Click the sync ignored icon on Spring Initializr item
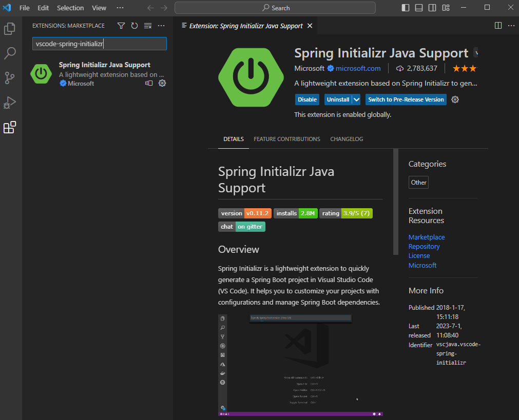 [149, 84]
